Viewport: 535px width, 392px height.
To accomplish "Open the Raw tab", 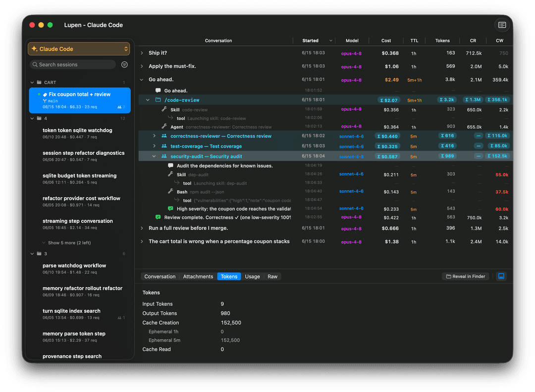I will point(272,277).
